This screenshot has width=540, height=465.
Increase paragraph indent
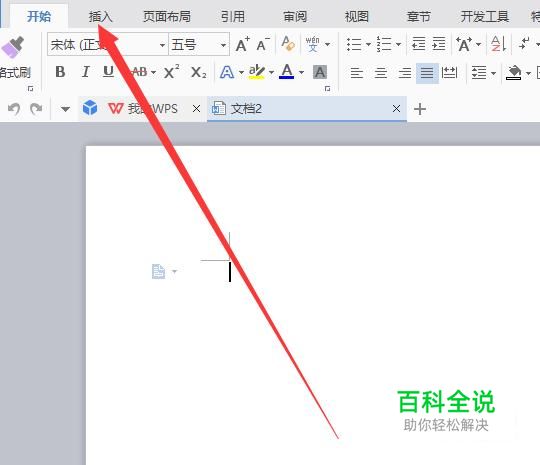pos(439,44)
